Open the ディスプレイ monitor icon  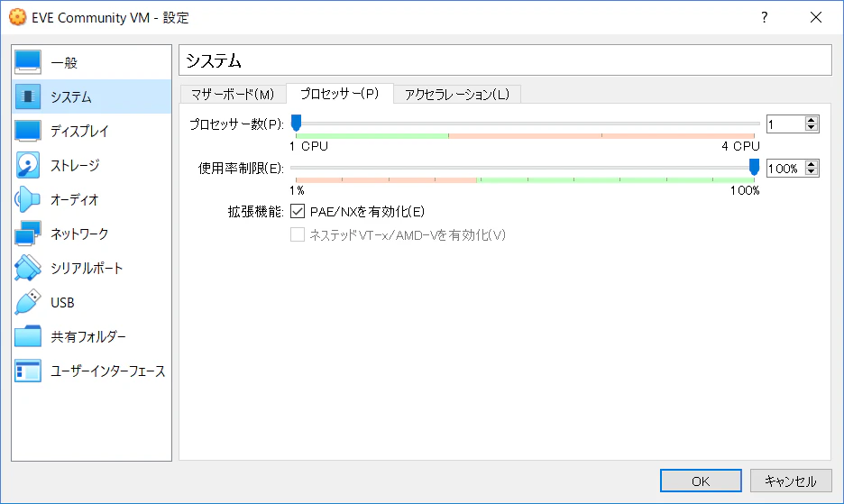click(28, 131)
